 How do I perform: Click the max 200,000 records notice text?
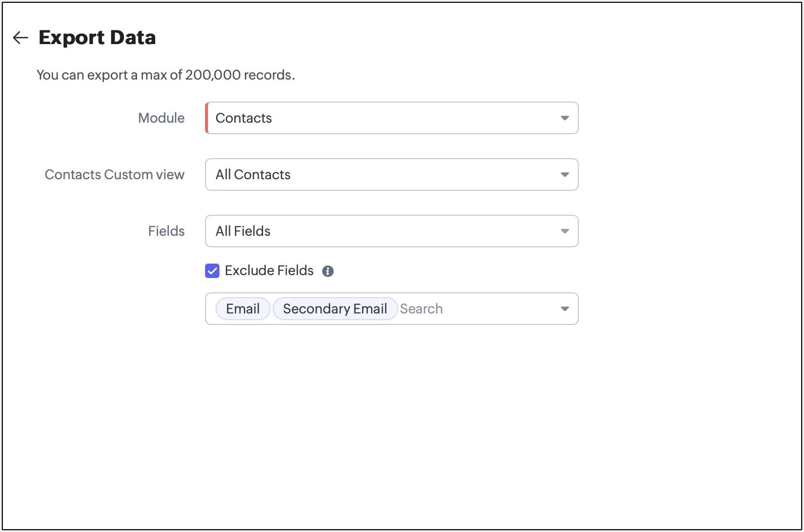click(166, 75)
